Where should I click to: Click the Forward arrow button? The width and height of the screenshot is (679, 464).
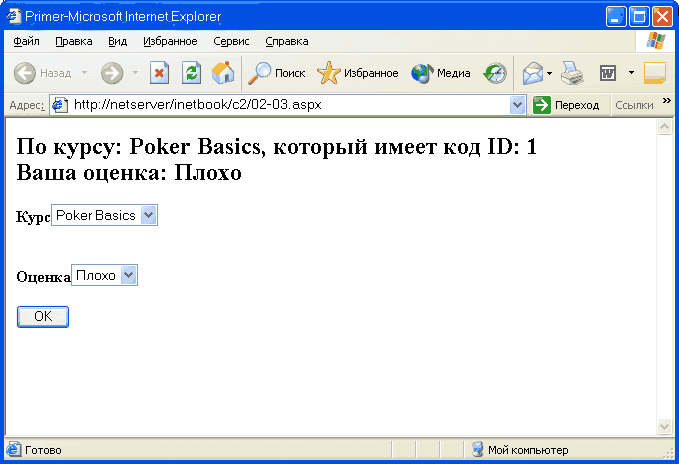coord(112,73)
